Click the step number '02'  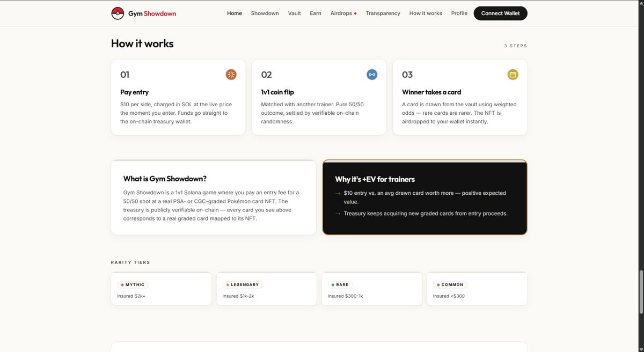tap(266, 75)
